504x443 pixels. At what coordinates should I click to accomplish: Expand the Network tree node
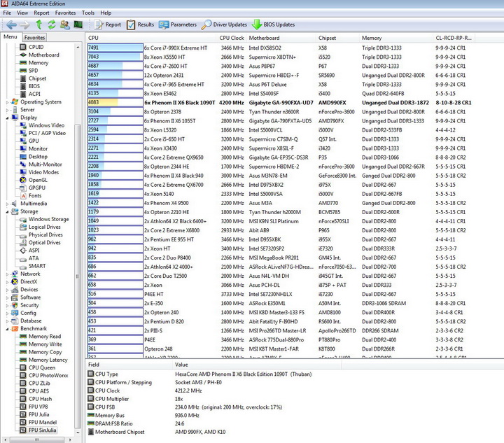[x=7, y=274]
